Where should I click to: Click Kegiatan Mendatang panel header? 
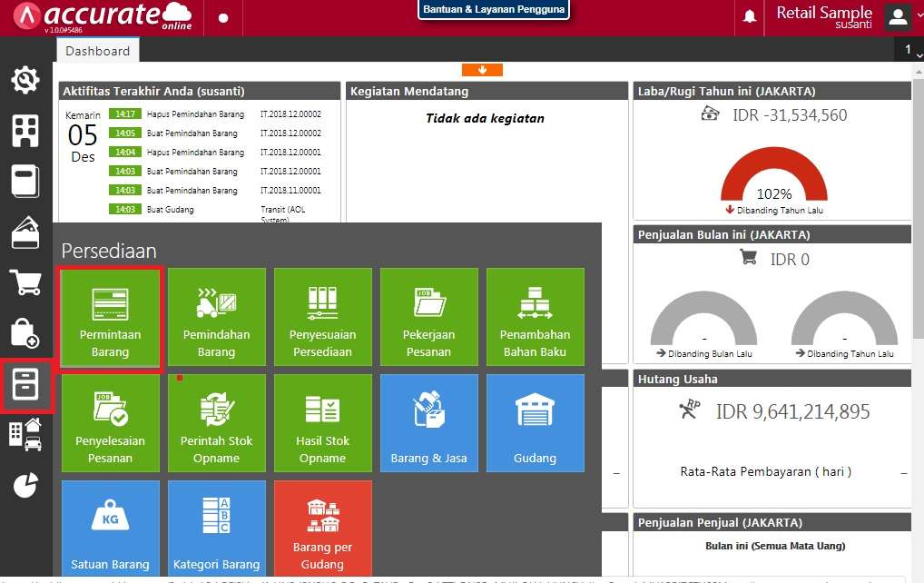click(x=487, y=92)
